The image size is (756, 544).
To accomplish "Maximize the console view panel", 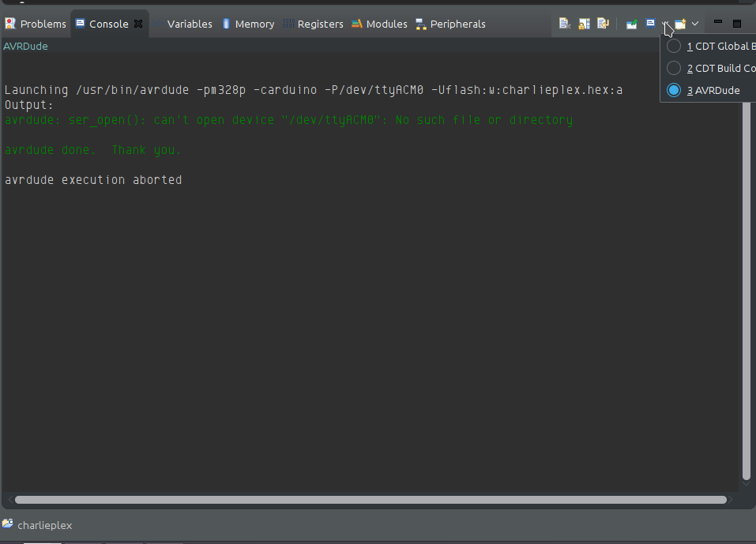I will 737,24.
